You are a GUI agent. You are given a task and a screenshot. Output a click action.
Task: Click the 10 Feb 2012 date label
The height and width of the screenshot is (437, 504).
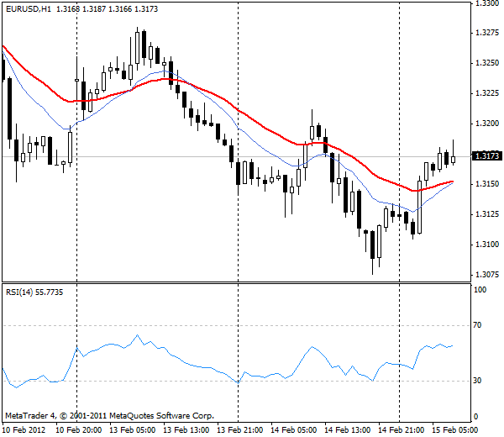(24, 430)
